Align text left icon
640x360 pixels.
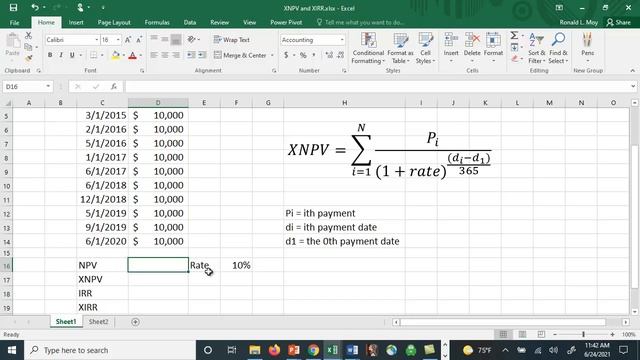click(x=154, y=55)
